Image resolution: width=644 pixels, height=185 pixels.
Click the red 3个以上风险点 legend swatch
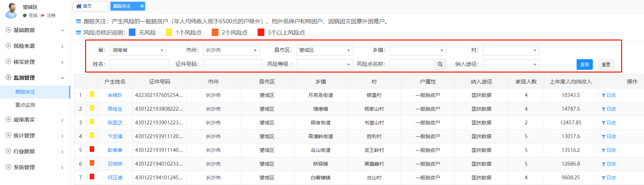pyautogui.click(x=261, y=32)
